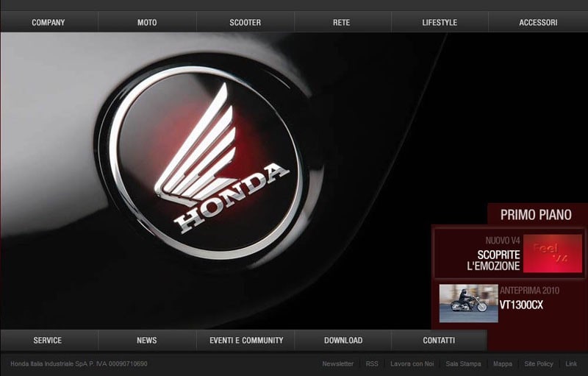The image size is (588, 376).
Task: Click the Anteprima 2010 label
Action: pos(529,291)
